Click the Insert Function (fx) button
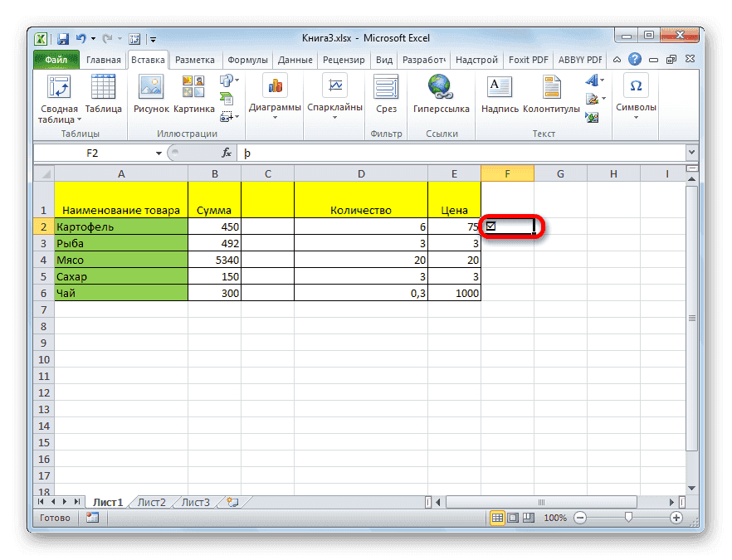The image size is (732, 560). [x=226, y=153]
